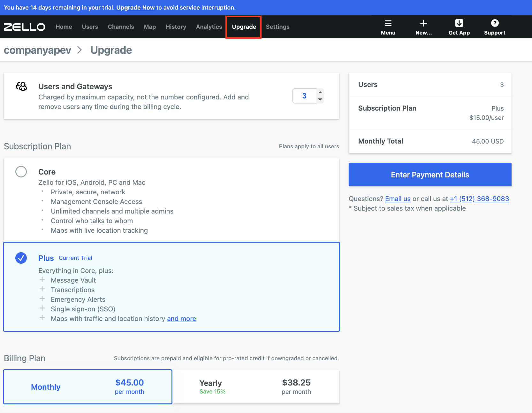The width and height of the screenshot is (532, 413).
Task: Select the Core plan radio button
Action: pos(21,172)
